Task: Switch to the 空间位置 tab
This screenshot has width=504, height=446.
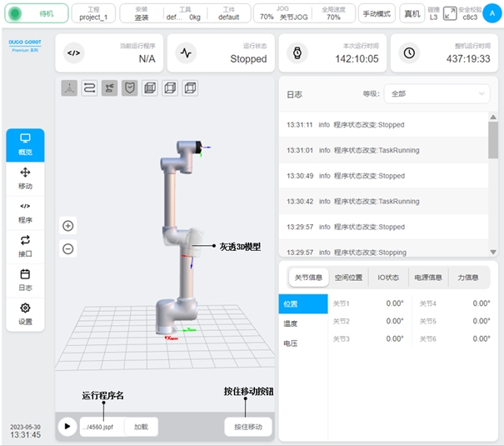Action: tap(347, 278)
